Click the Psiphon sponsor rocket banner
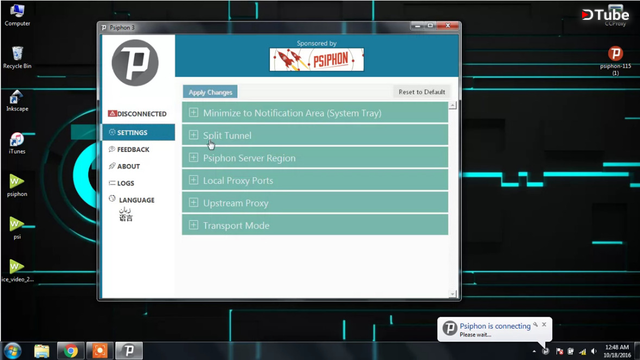This screenshot has height=360, width=640. pos(317,60)
